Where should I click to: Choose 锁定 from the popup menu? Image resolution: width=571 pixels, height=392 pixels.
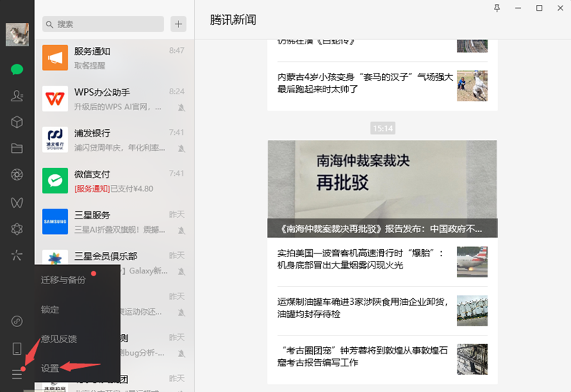(x=50, y=310)
